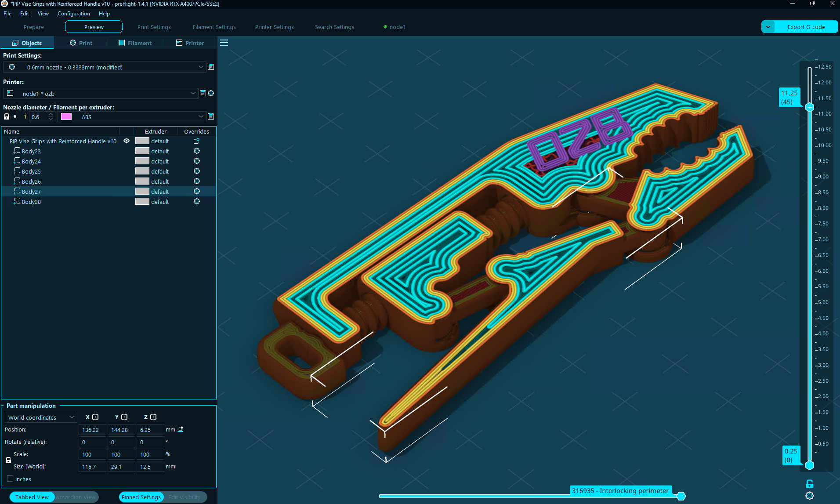Open the Body28 override settings icon

(197, 201)
